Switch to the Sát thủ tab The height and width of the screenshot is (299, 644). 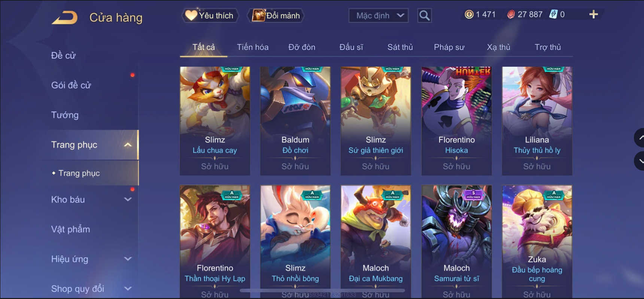pos(400,47)
